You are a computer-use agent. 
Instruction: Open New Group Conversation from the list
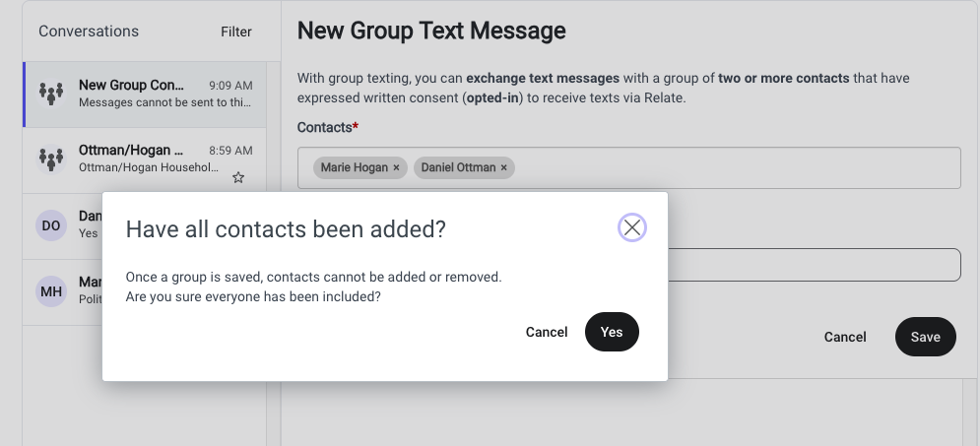click(145, 95)
